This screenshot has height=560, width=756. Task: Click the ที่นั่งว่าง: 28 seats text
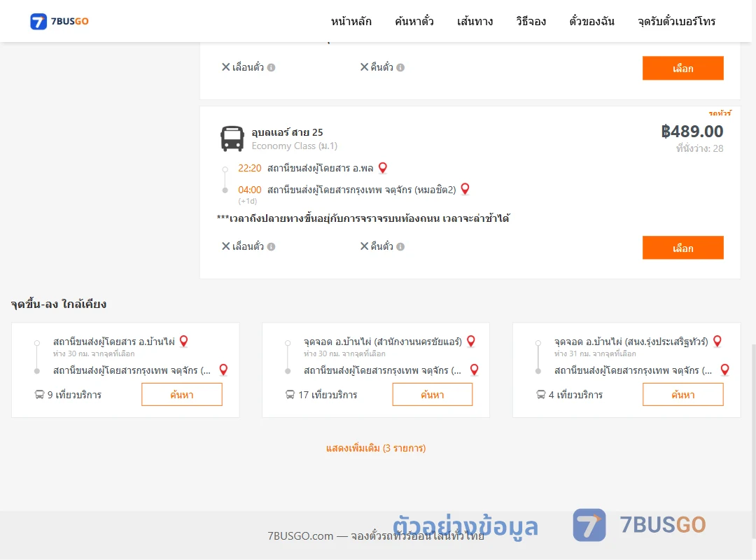699,148
